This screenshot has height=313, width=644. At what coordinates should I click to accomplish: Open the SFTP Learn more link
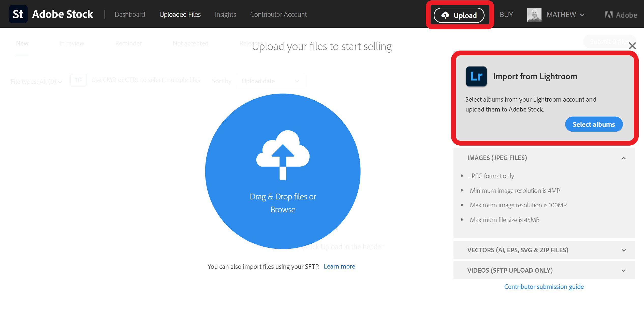tap(339, 266)
